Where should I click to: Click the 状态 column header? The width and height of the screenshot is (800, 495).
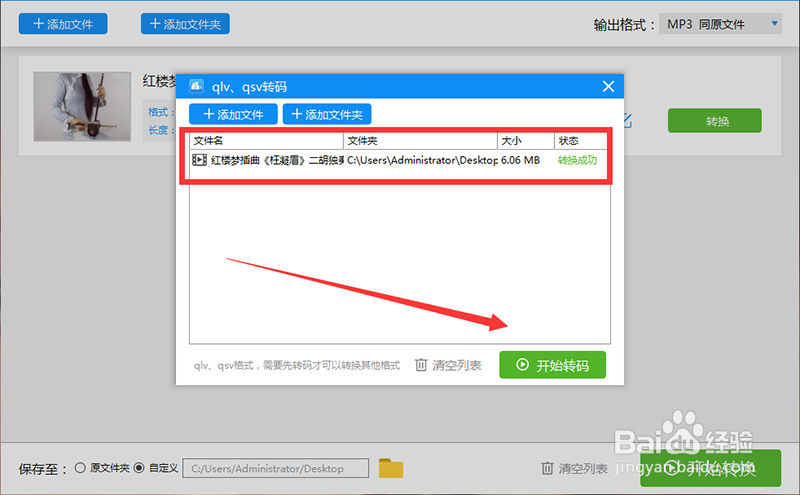[x=581, y=141]
